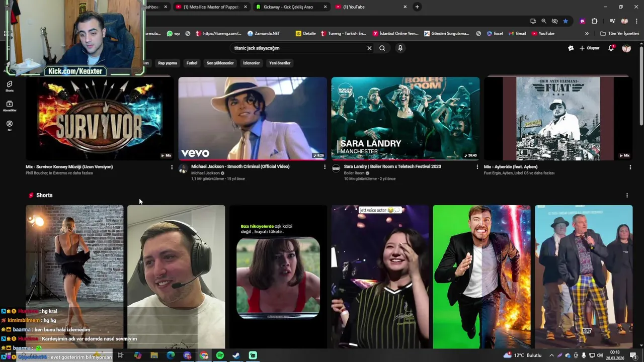644x362 pixels.
Task: Open the Mix - Aybenîde thumbnail
Action: tap(558, 119)
